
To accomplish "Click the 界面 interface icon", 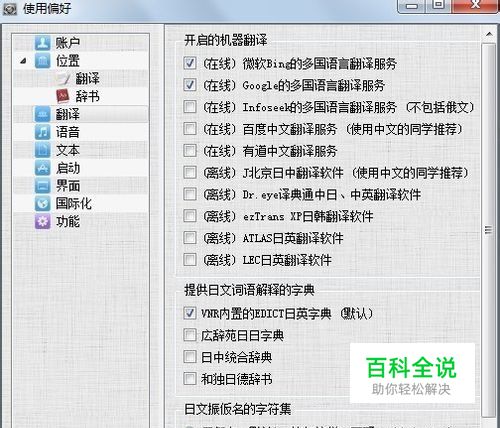I will coord(43,186).
